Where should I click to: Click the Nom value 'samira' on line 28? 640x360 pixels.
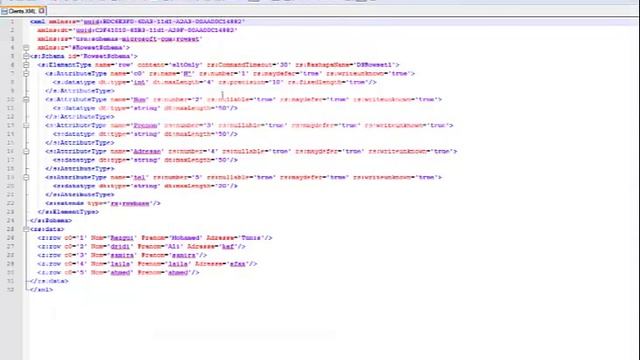(x=121, y=255)
